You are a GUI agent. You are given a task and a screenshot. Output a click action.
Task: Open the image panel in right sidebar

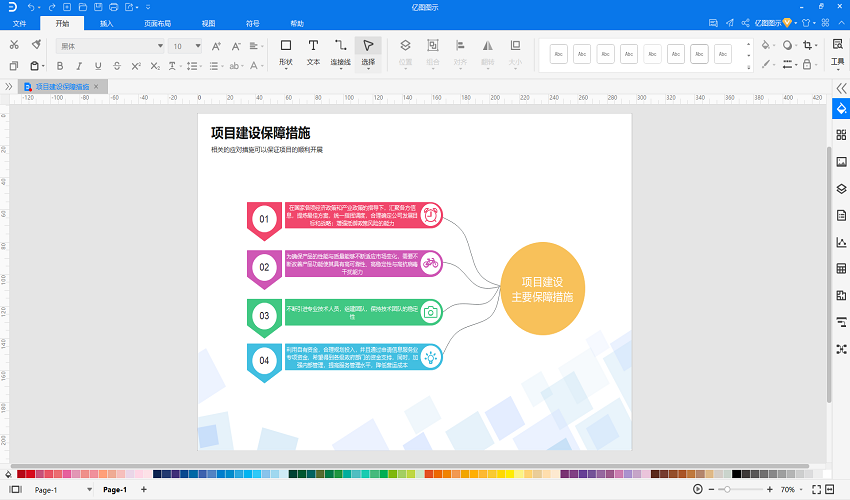[841, 162]
